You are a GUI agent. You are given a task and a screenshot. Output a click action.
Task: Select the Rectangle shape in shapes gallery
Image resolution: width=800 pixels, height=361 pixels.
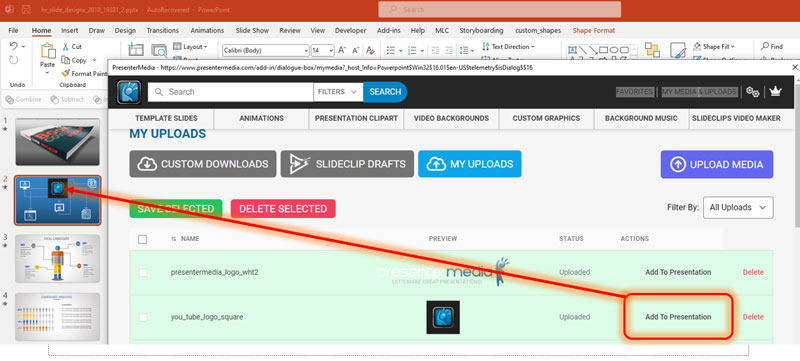coord(603,50)
